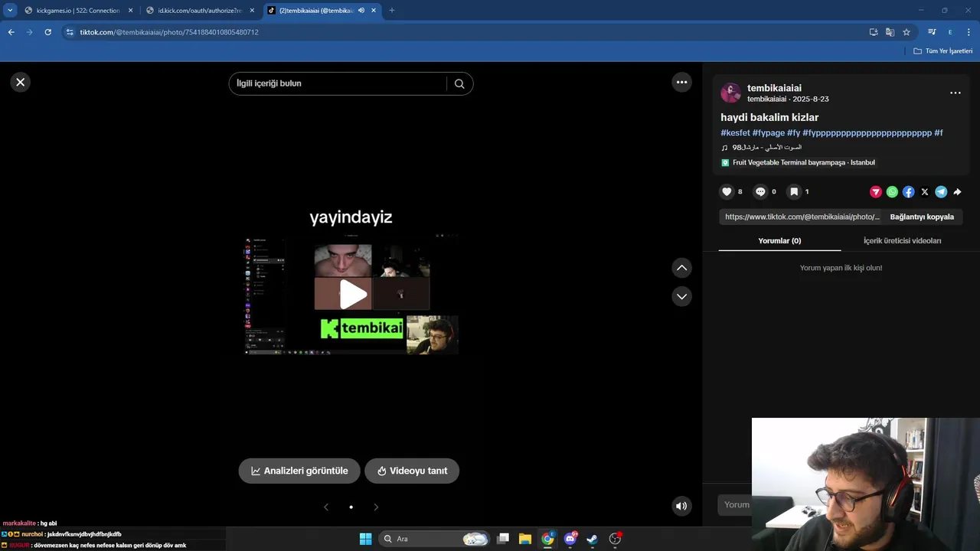Mute sound with the speaker button
The height and width of the screenshot is (551, 980).
681,505
